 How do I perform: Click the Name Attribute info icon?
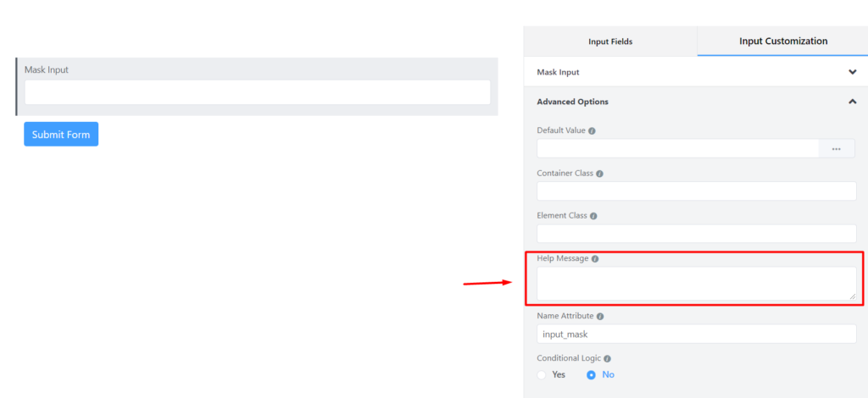tap(600, 317)
